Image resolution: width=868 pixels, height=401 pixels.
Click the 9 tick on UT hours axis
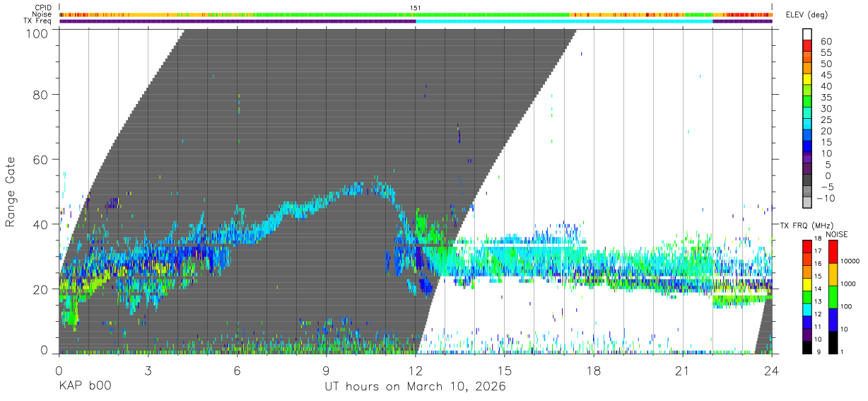coord(326,371)
